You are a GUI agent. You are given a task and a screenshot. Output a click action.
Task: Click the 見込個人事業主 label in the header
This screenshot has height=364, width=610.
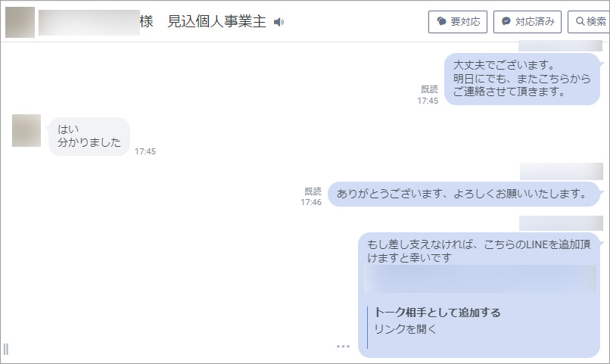click(x=216, y=22)
